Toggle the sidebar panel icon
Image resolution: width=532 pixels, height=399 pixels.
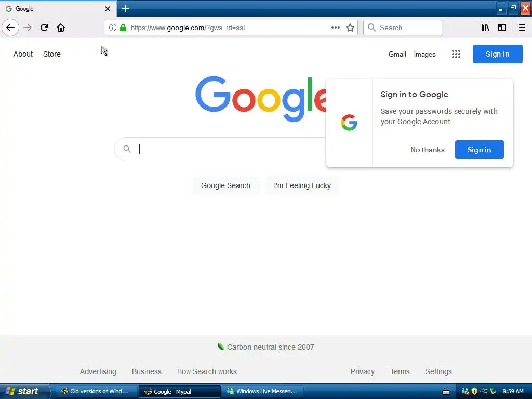pos(502,28)
